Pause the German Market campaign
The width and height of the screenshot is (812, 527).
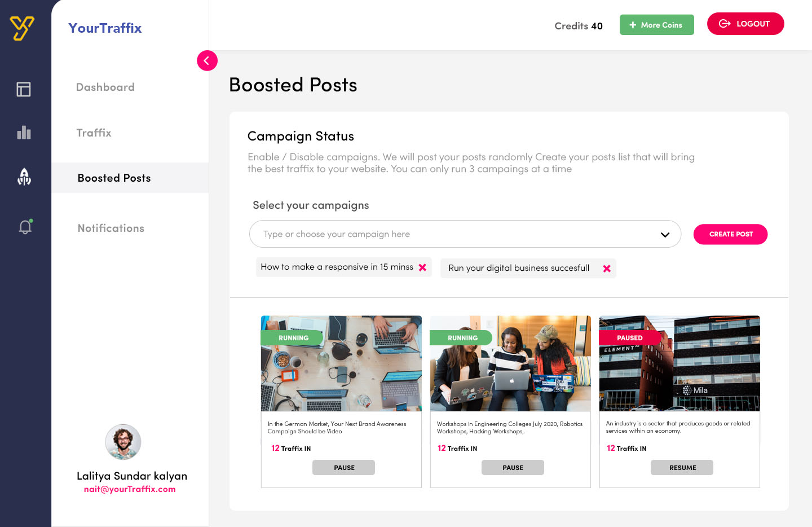coord(344,468)
